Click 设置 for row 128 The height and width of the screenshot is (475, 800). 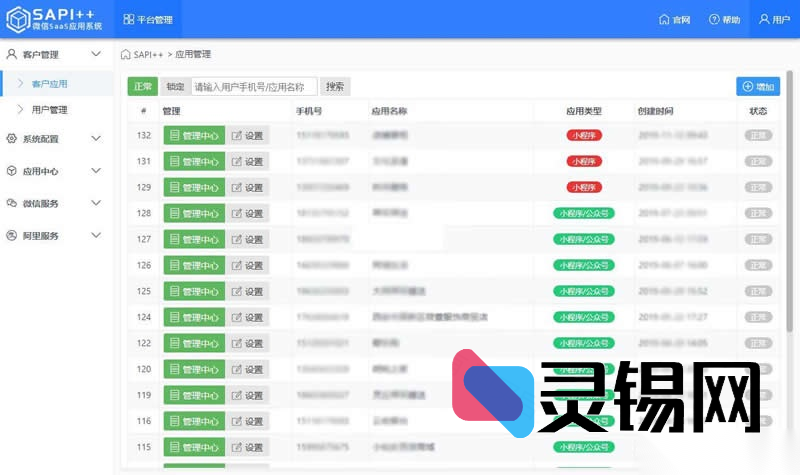click(247, 213)
